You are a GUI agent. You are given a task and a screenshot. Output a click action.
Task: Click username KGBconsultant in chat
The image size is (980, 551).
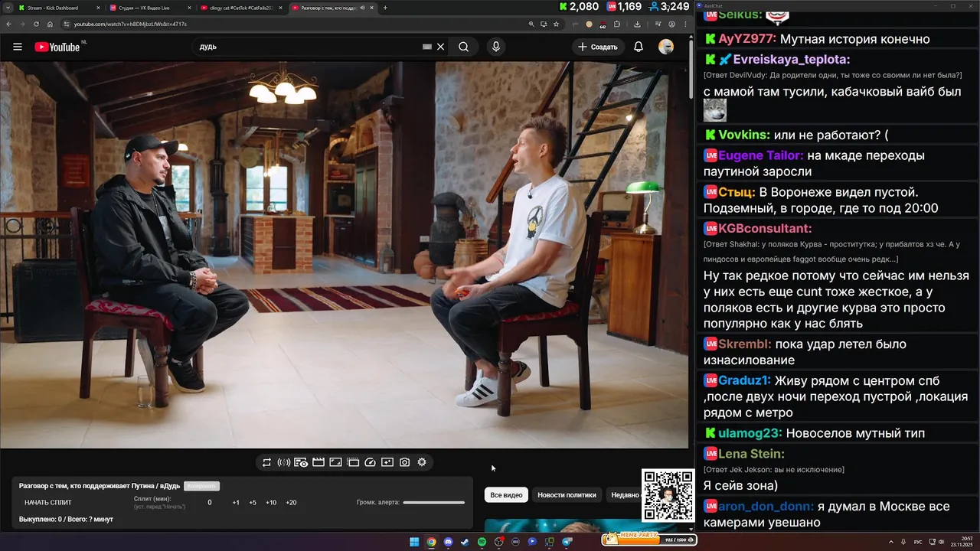click(765, 228)
